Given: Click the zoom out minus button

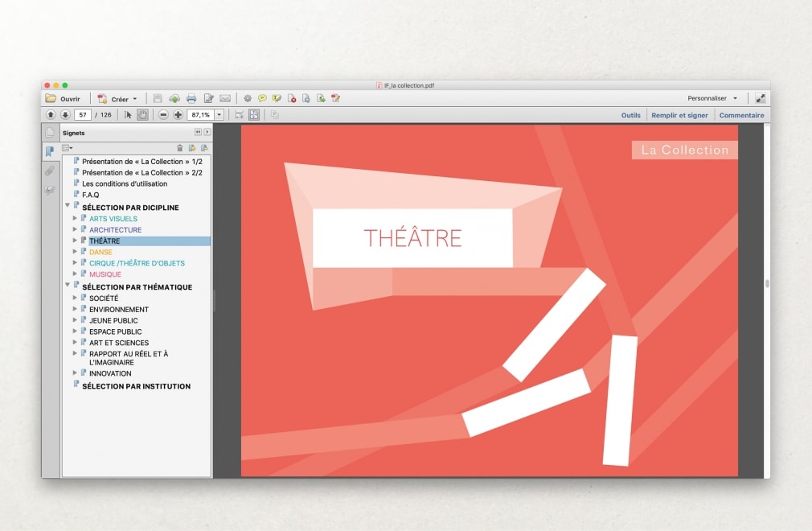Looking at the screenshot, I should 163,115.
